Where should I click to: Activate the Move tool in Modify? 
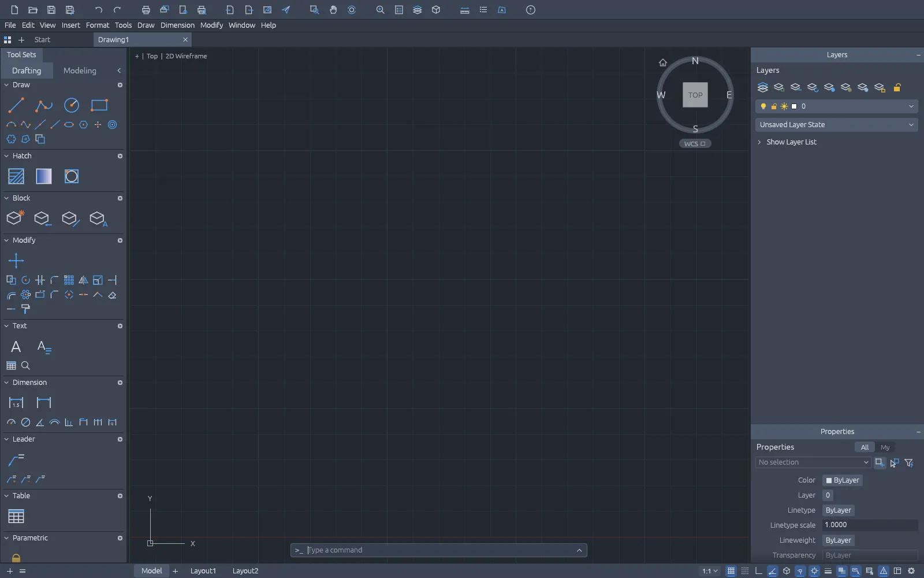[16, 261]
